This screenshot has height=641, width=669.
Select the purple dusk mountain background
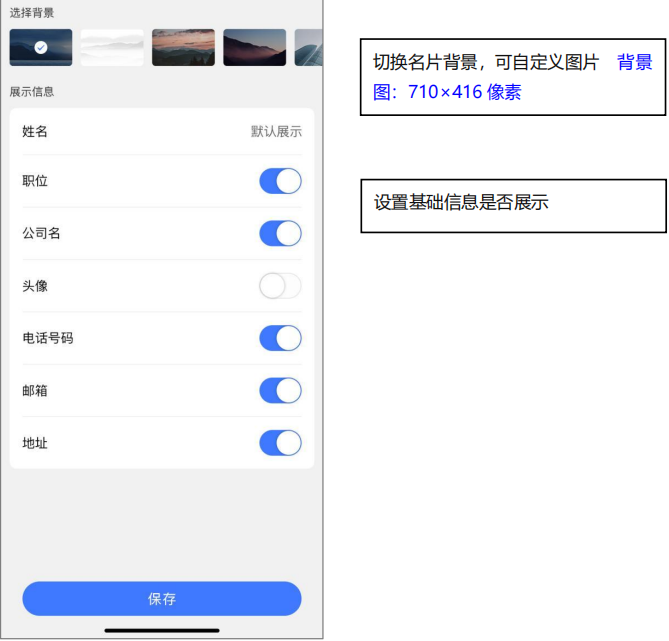(x=255, y=47)
